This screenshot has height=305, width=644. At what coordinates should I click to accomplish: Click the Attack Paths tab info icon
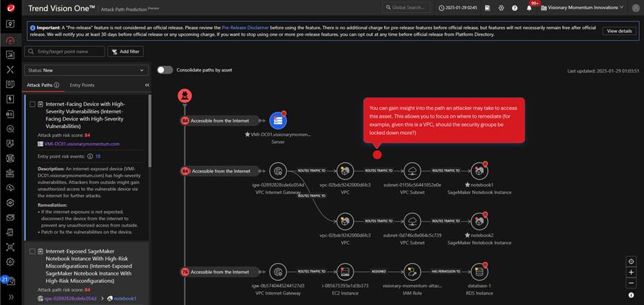click(x=56, y=85)
